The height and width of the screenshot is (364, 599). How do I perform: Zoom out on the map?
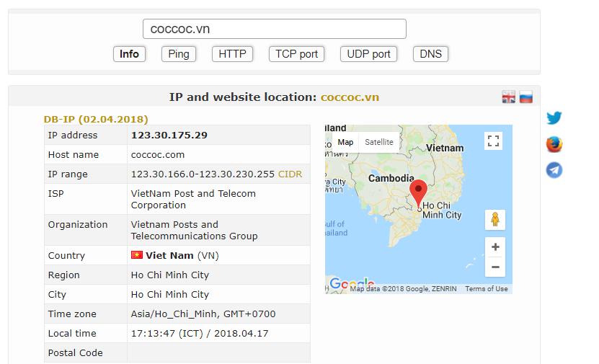click(495, 267)
